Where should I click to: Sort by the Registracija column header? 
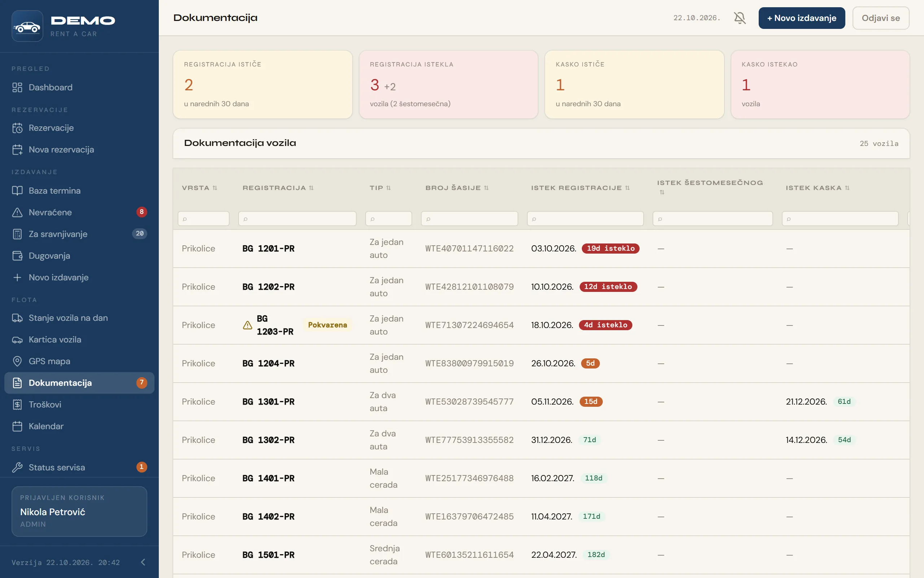(278, 188)
